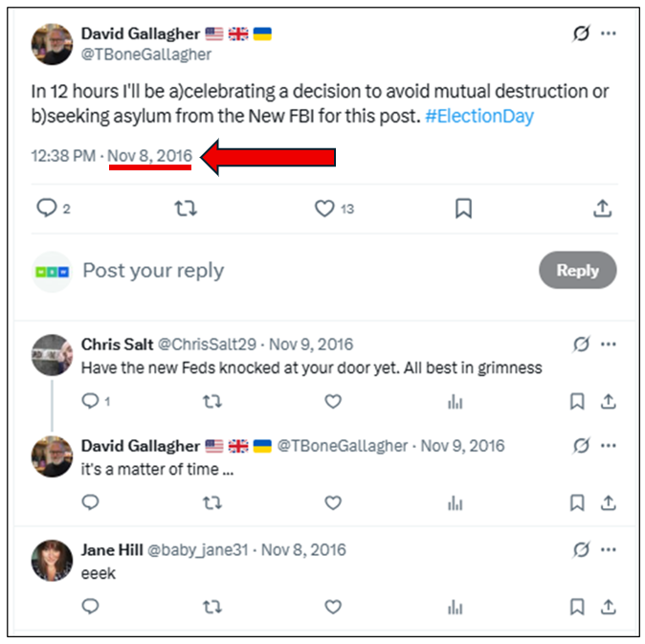
Task: Open the Nov 8, 2016 timestamp link
Action: [149, 155]
